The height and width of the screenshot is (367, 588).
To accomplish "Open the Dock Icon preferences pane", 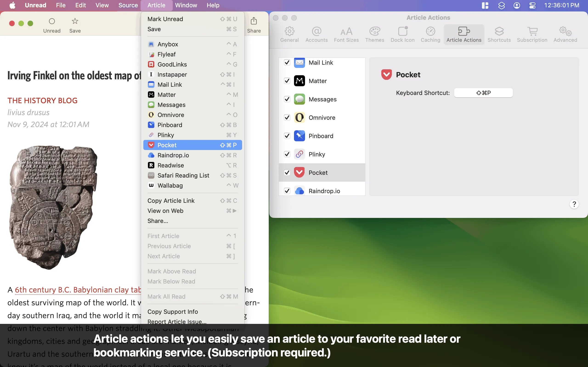I will click(x=402, y=34).
